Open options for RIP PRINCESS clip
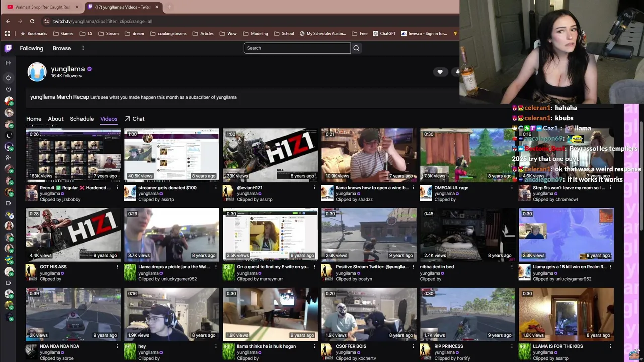The image size is (644, 362). [x=512, y=346]
